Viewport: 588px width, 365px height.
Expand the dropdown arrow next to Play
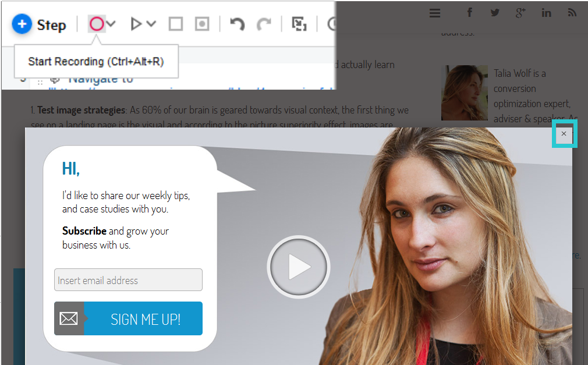click(151, 24)
